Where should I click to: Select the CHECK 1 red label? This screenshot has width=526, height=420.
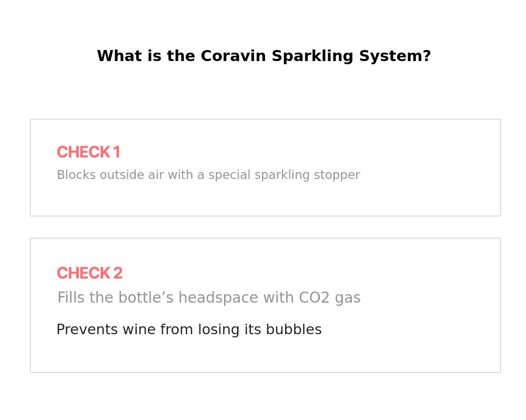[88, 152]
